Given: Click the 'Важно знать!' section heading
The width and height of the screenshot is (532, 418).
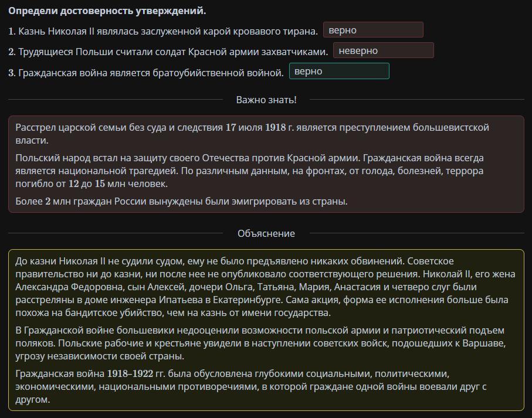Looking at the screenshot, I should pos(266,100).
